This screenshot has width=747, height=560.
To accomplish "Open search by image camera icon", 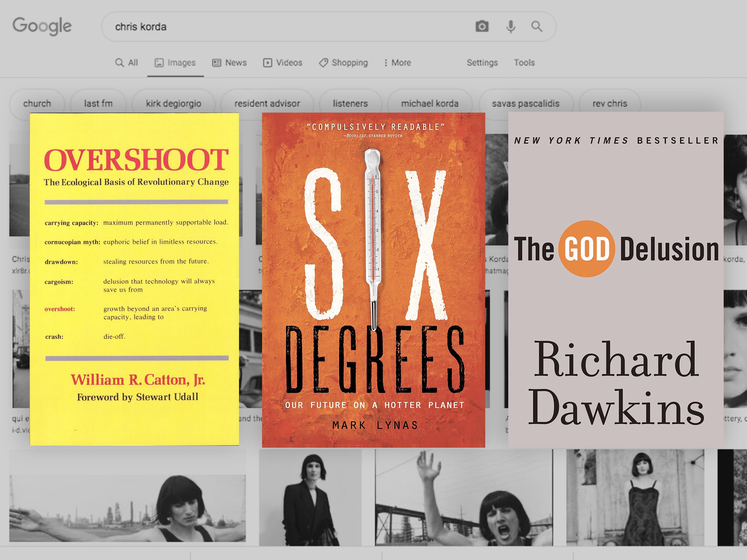I will point(482,26).
